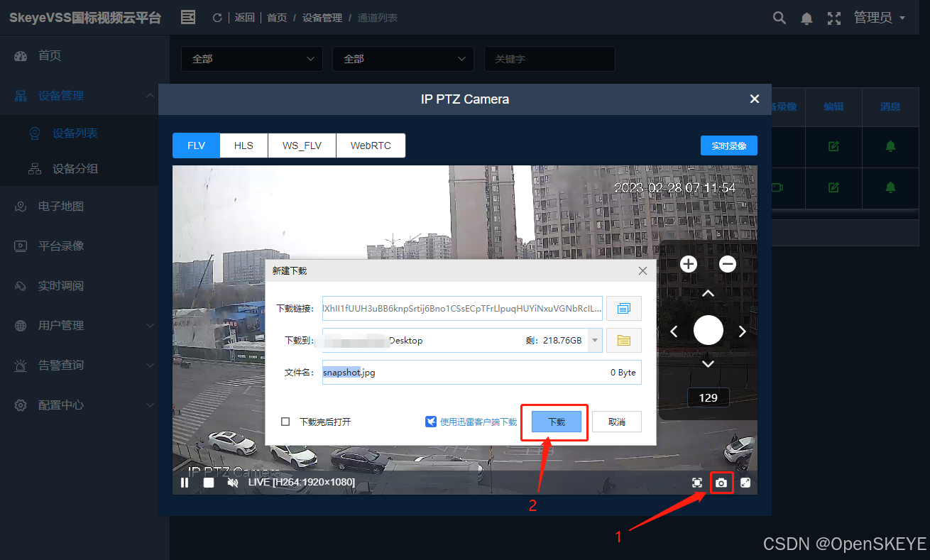Image resolution: width=930 pixels, height=560 pixels.
Task: Open the second 全部 filter dropdown
Action: click(x=403, y=59)
